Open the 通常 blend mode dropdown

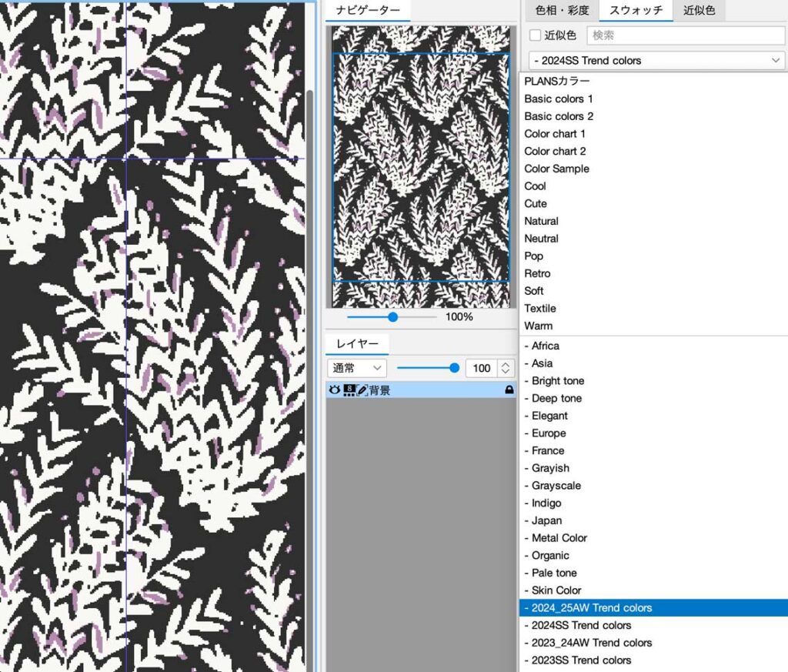click(x=357, y=368)
